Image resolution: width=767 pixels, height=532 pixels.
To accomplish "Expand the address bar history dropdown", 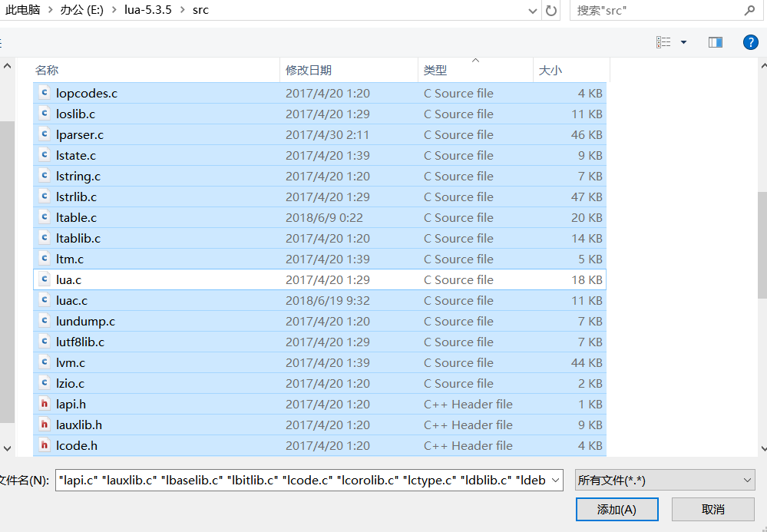I will pos(533,11).
